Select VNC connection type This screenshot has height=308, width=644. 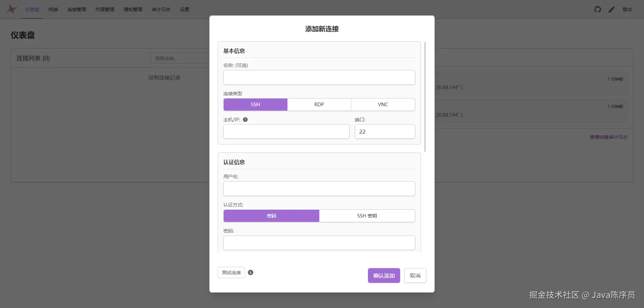point(383,105)
